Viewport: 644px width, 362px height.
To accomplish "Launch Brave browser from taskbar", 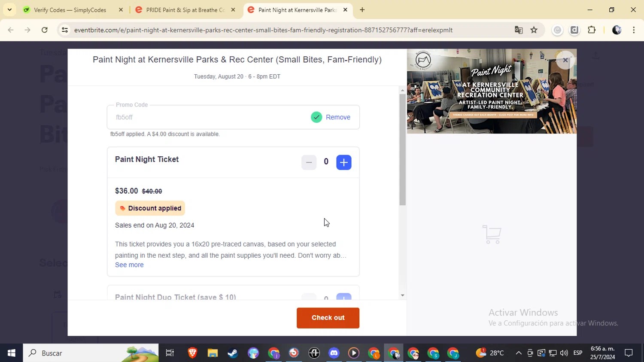I will [192, 353].
